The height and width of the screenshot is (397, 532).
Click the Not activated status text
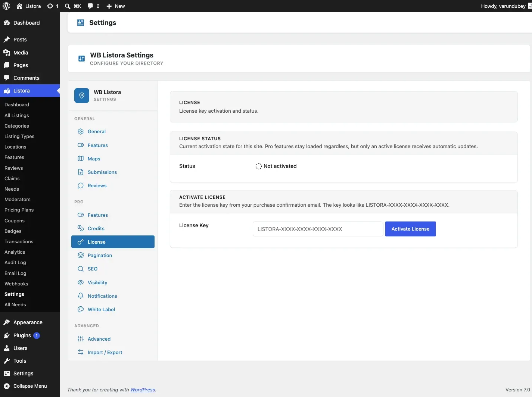(280, 166)
